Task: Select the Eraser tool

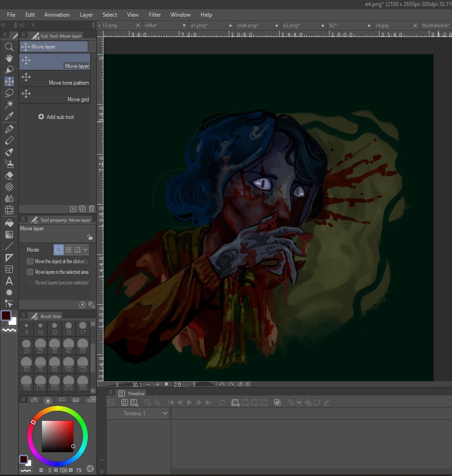Action: 9,175
